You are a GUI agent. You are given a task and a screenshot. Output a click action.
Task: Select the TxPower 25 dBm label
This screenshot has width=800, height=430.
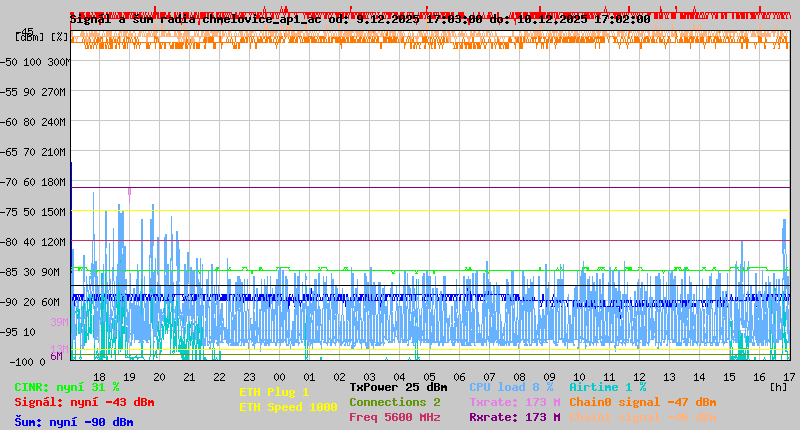coord(398,387)
